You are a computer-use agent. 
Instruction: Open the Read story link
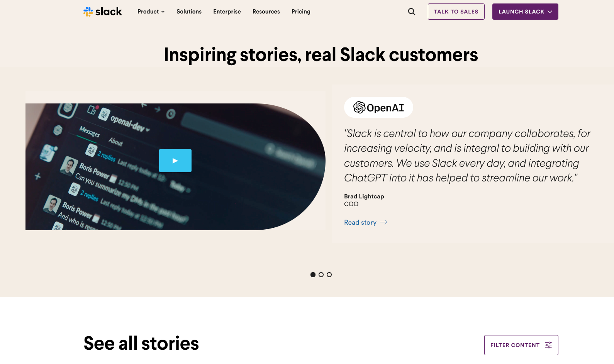pos(360,222)
